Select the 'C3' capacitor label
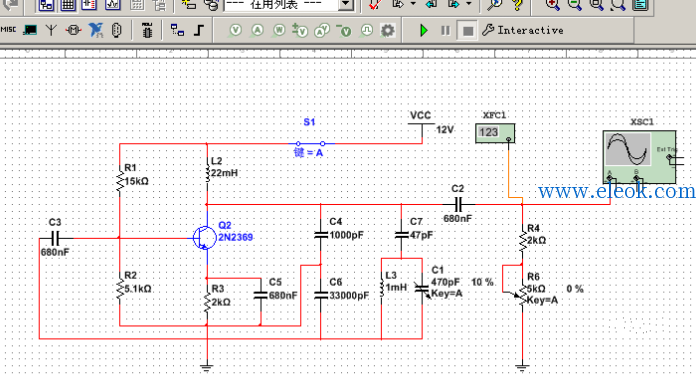This screenshot has height=378, width=696. 55,222
